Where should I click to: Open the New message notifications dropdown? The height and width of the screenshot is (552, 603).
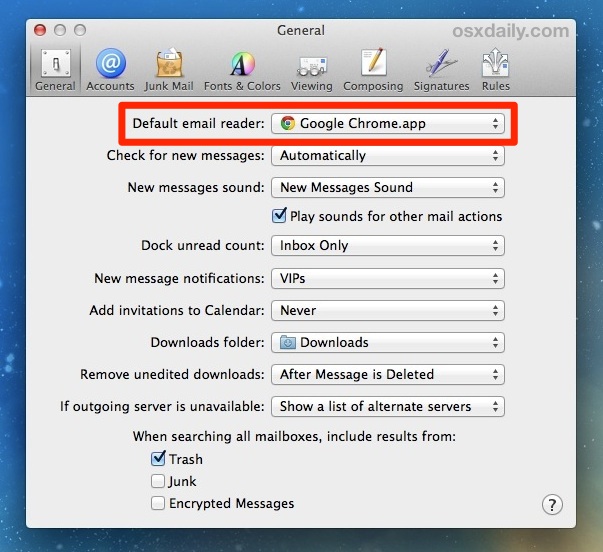(388, 278)
